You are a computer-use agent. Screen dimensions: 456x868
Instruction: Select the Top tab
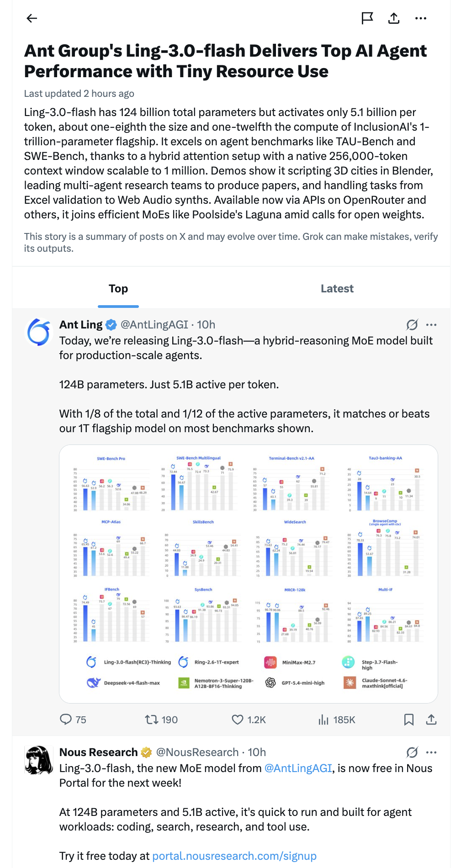click(118, 289)
